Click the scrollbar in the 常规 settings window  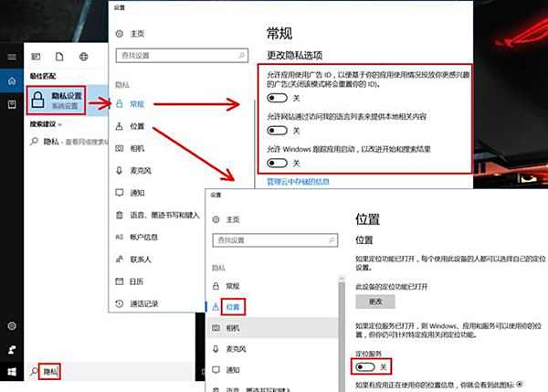(x=254, y=143)
